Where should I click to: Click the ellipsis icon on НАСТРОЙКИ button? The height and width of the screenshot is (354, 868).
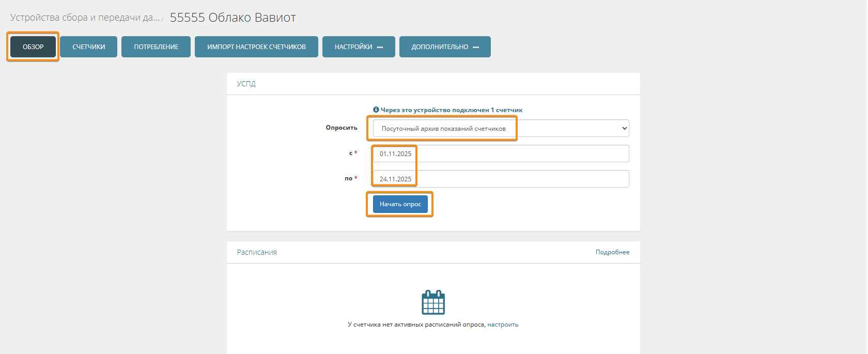tap(380, 48)
